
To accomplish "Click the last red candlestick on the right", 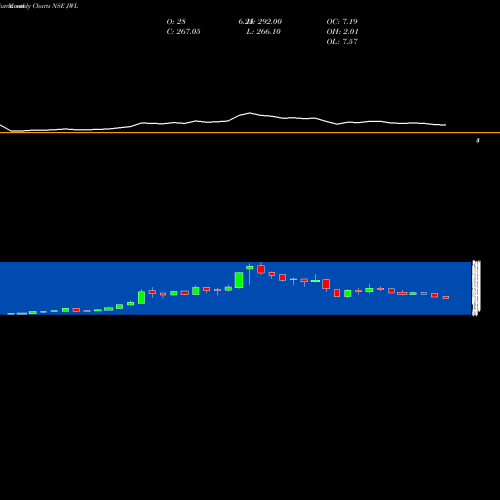I will tap(446, 297).
